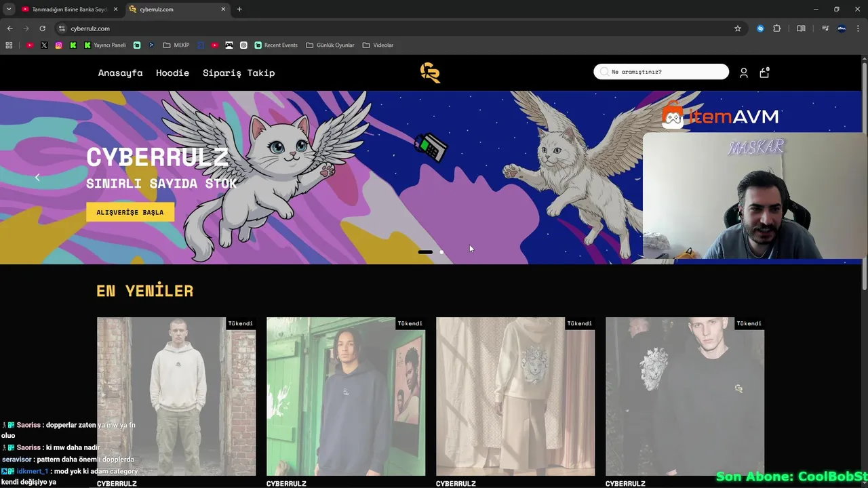View site information in address bar
This screenshot has height=488, width=868.
[x=62, y=28]
